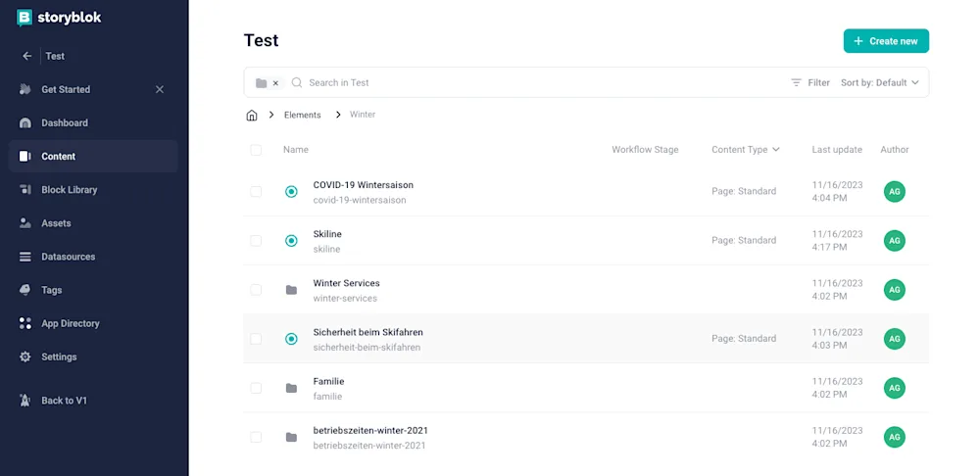Check the COVID-19 Wintersaison row checkbox
980x476 pixels.
pyautogui.click(x=256, y=192)
